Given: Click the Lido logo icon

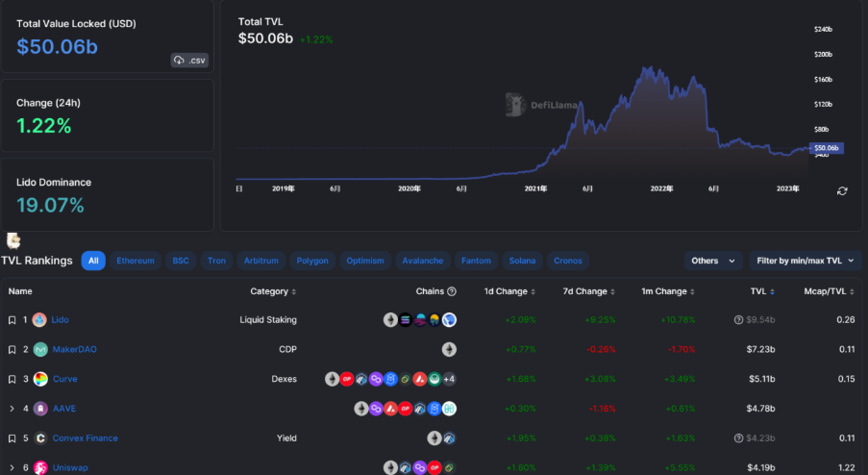Looking at the screenshot, I should click(39, 320).
